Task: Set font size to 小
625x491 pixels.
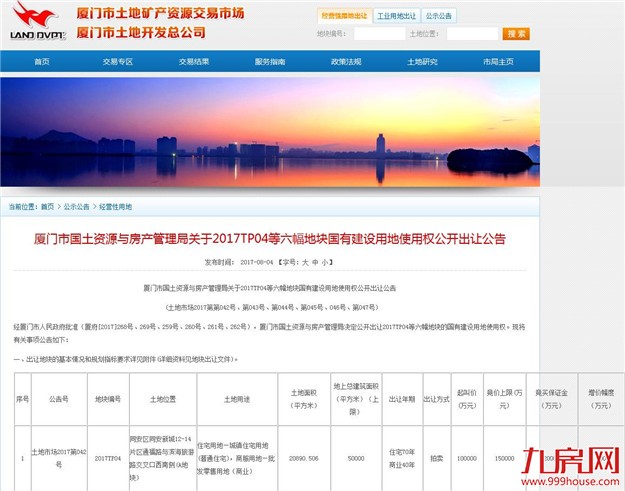Action: tap(325, 262)
